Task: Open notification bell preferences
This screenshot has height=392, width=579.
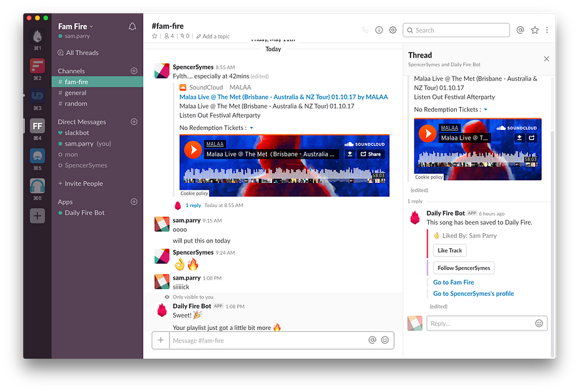Action: pos(132,27)
